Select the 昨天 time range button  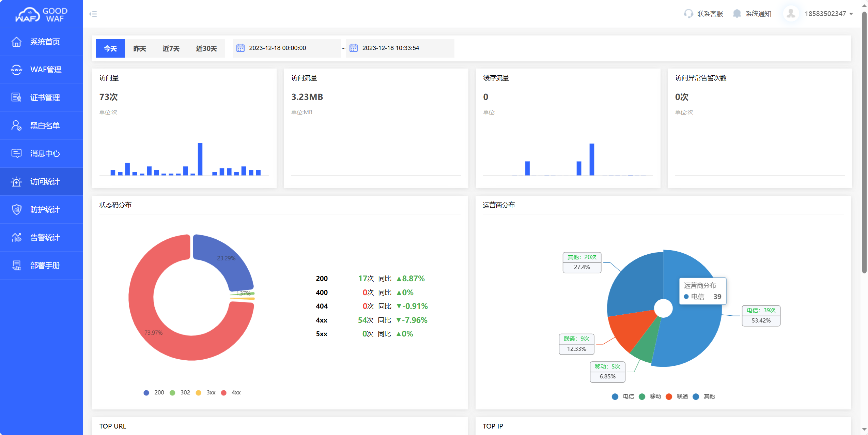[x=140, y=48]
